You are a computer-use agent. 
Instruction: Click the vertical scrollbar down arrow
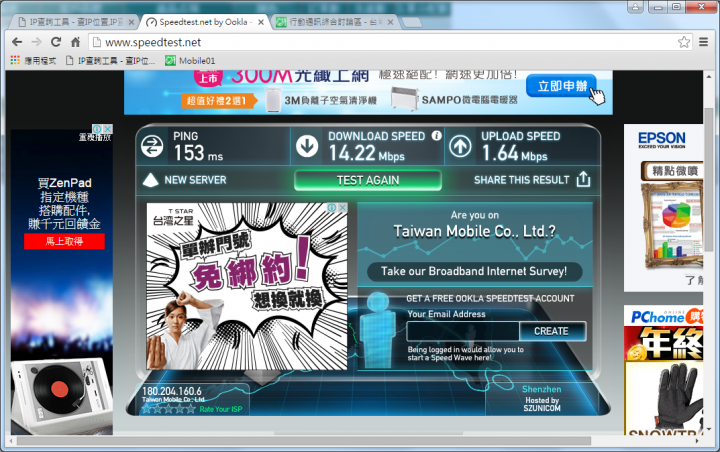coord(709,429)
